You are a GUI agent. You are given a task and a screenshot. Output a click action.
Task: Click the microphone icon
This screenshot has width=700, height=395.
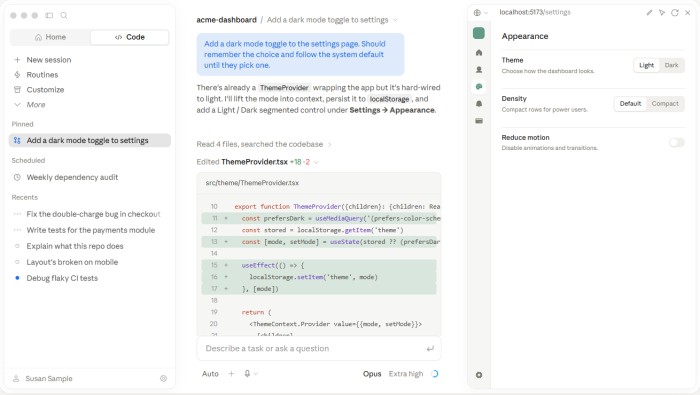click(x=247, y=374)
